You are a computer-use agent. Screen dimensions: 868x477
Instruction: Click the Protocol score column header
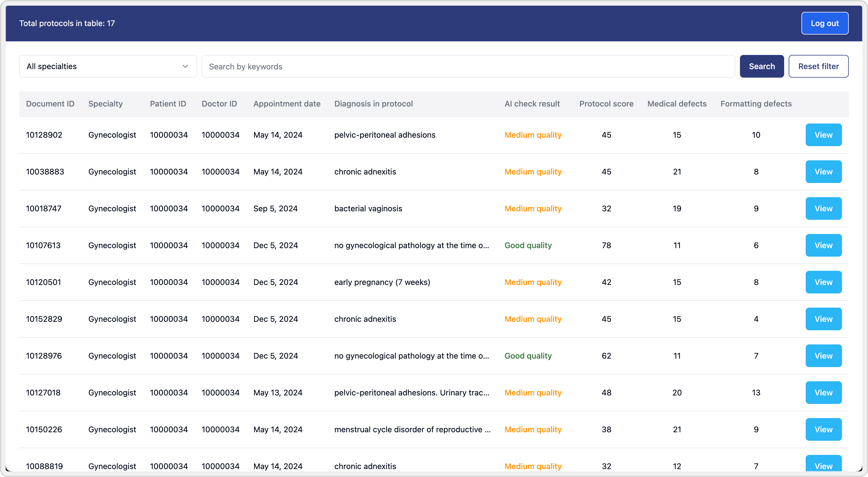(x=606, y=104)
